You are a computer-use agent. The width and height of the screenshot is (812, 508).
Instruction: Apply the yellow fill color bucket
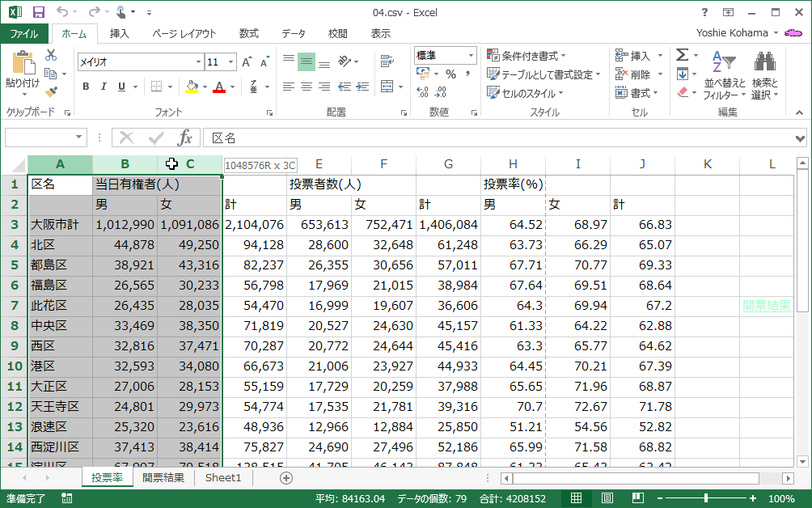[x=192, y=87]
